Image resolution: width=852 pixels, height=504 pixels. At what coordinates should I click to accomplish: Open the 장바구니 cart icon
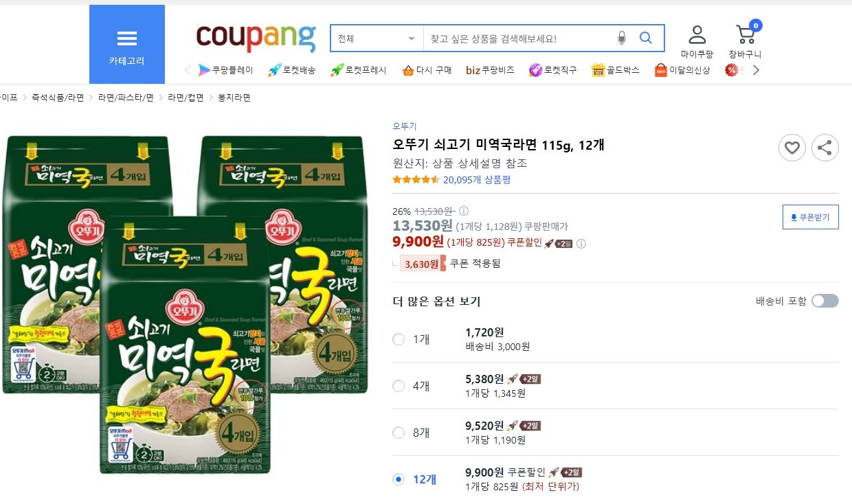tap(745, 41)
